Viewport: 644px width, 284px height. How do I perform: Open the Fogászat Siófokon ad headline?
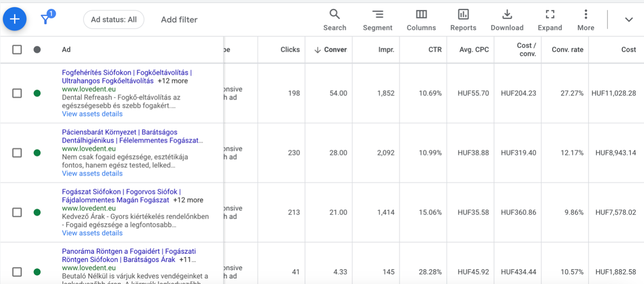121,196
